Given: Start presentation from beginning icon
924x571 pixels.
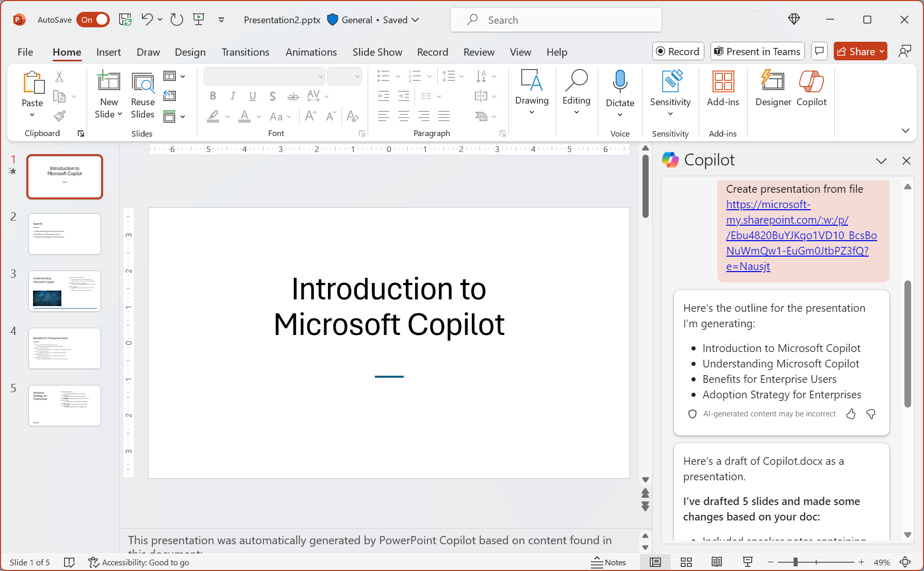Looking at the screenshot, I should pos(199,20).
